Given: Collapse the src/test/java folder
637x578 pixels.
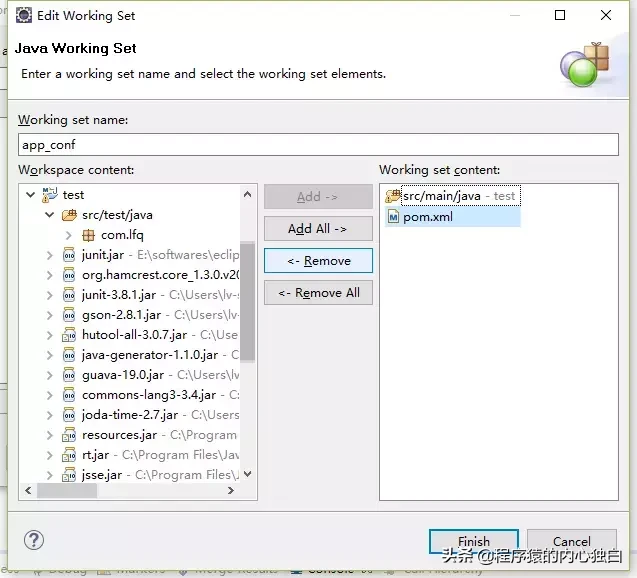Looking at the screenshot, I should click(50, 214).
